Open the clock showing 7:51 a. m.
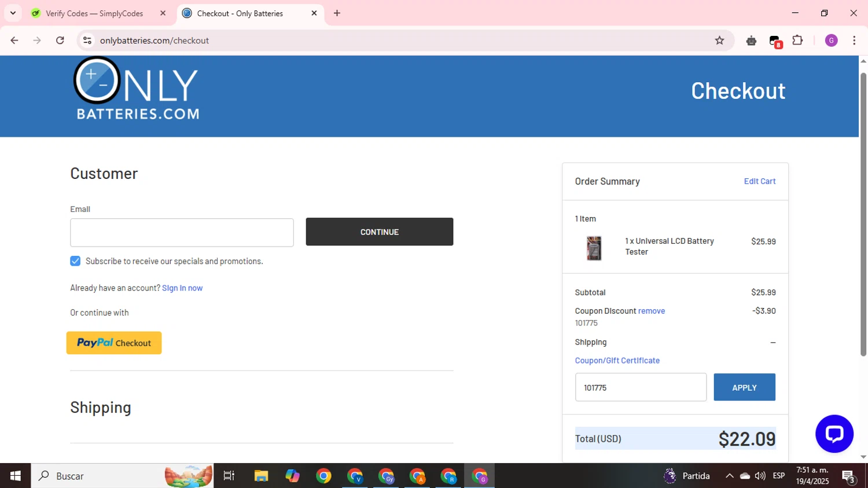Viewport: 868px width, 488px height. [x=812, y=476]
